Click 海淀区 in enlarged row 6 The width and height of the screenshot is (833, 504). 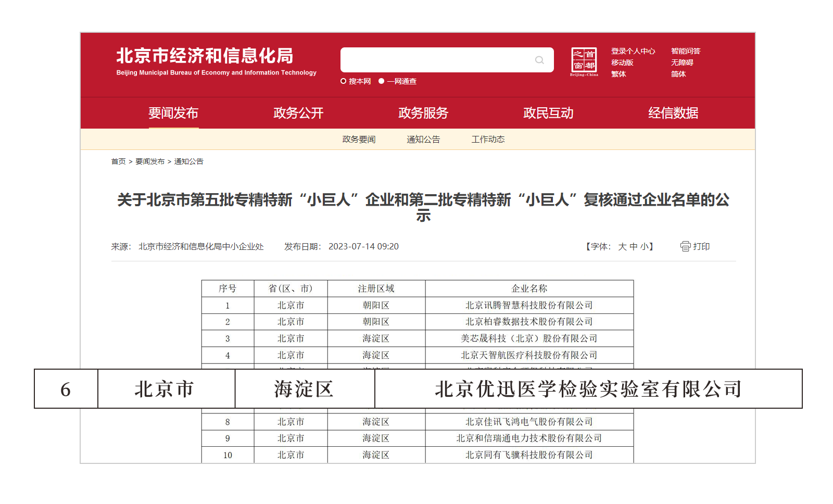tap(304, 389)
